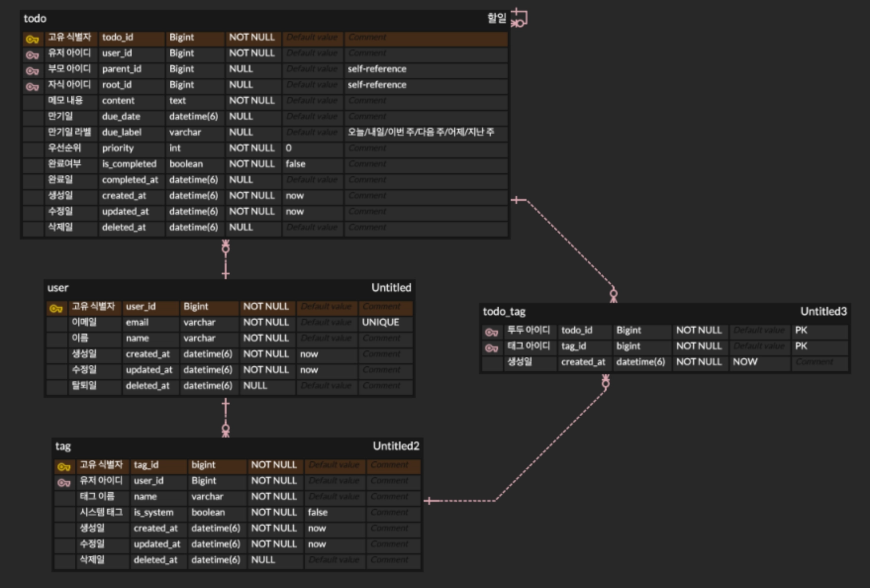Click the foreign key icon beside tag table user_id
Image resolution: width=870 pixels, height=588 pixels.
coord(64,482)
